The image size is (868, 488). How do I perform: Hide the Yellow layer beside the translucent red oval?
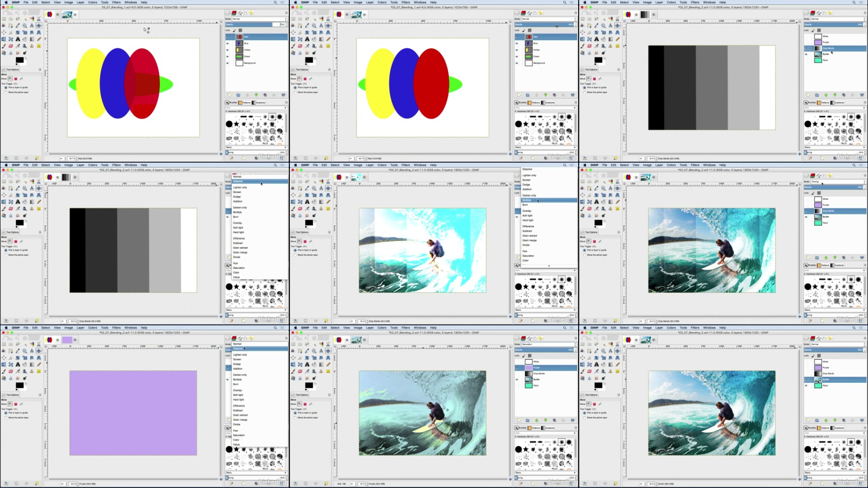point(228,50)
